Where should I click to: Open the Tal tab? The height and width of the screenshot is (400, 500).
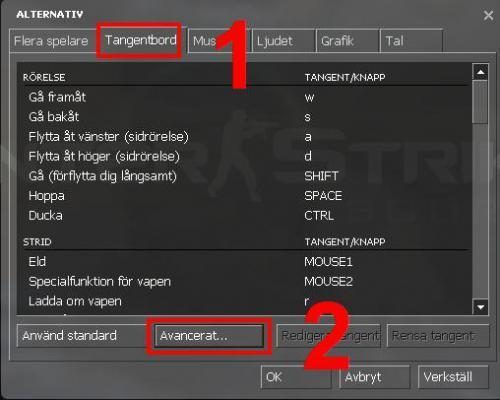point(411,41)
